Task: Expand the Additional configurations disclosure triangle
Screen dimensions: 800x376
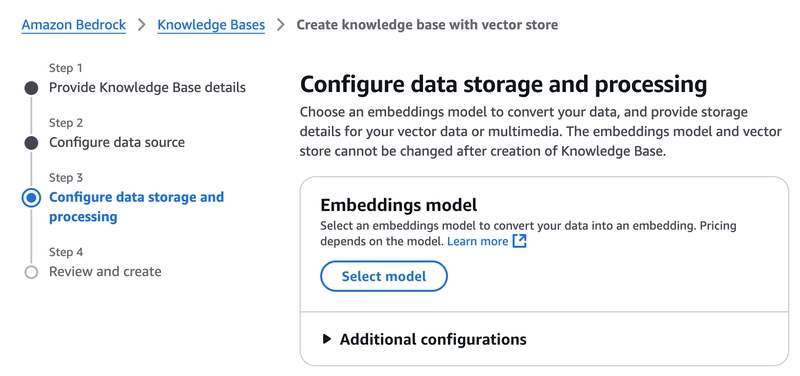Action: (x=327, y=339)
